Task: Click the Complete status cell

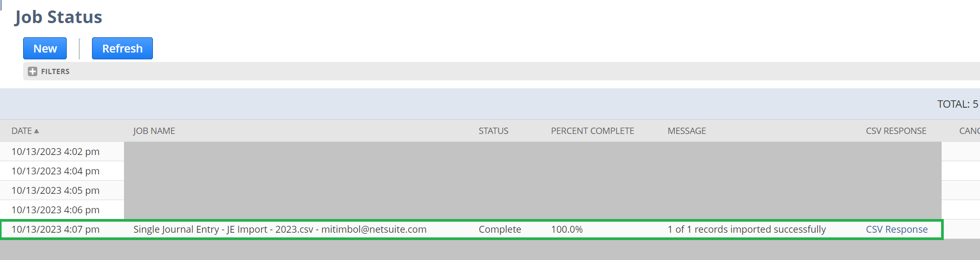Action: click(x=500, y=230)
